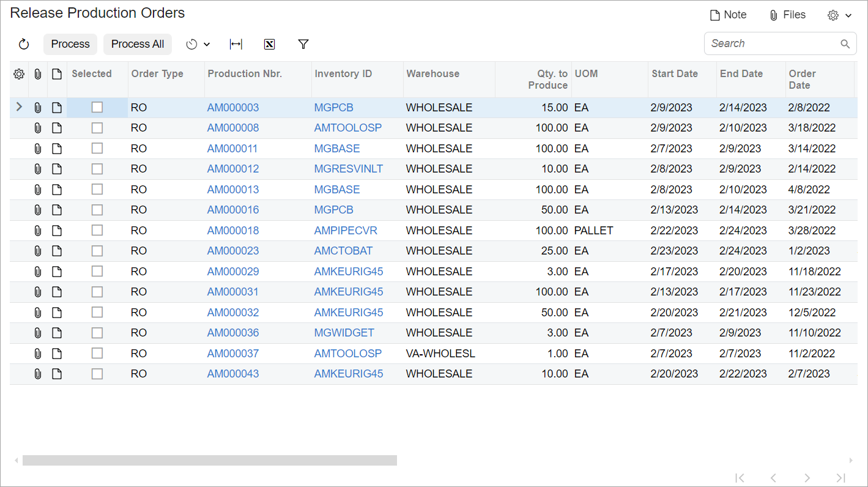Open production order AM000029 link

point(233,272)
